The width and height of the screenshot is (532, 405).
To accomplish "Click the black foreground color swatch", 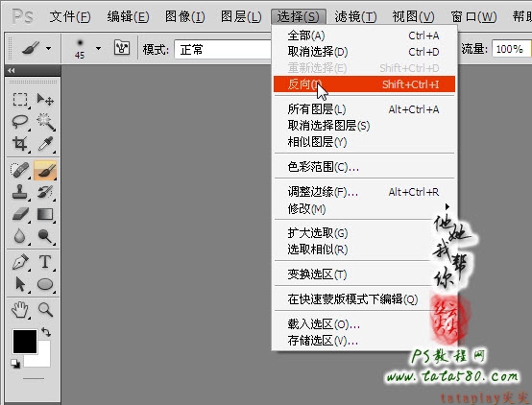I will tap(25, 342).
